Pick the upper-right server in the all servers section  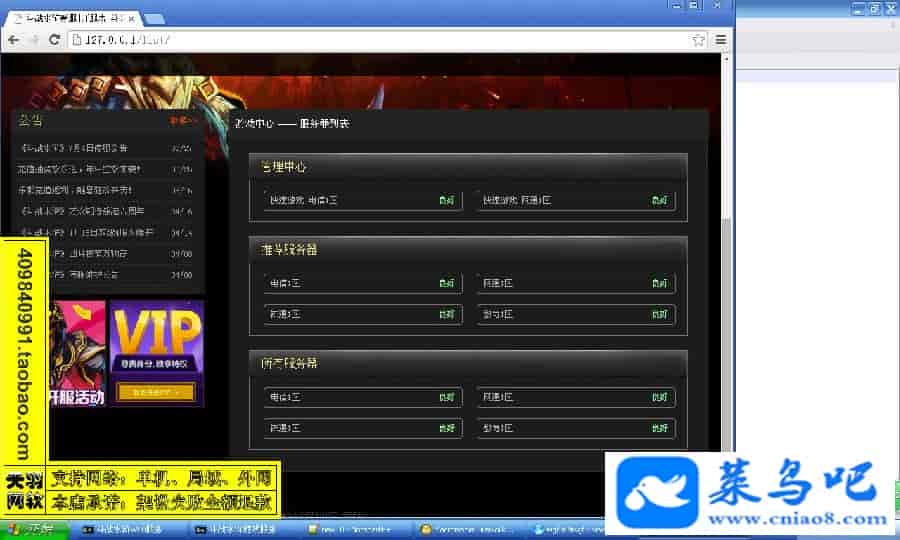(576, 397)
